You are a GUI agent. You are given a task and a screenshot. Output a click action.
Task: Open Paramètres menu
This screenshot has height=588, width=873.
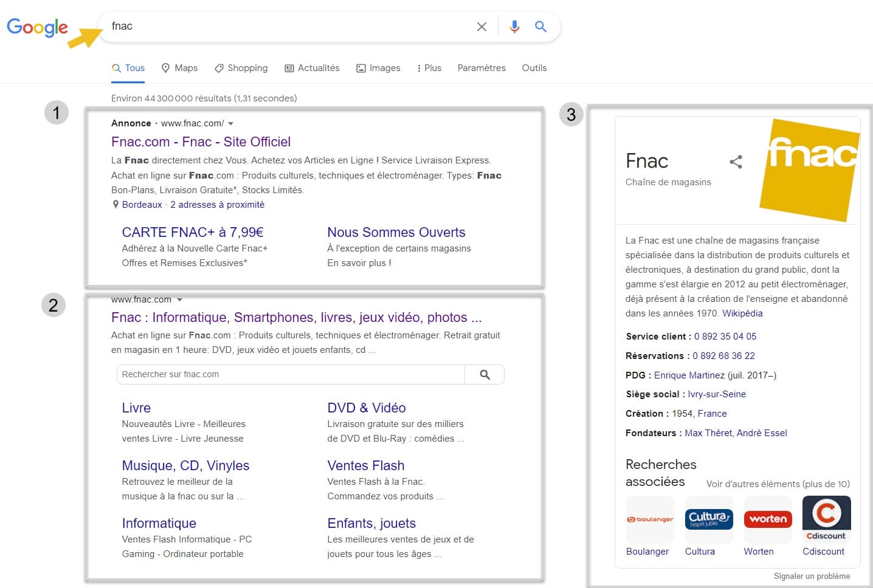481,68
